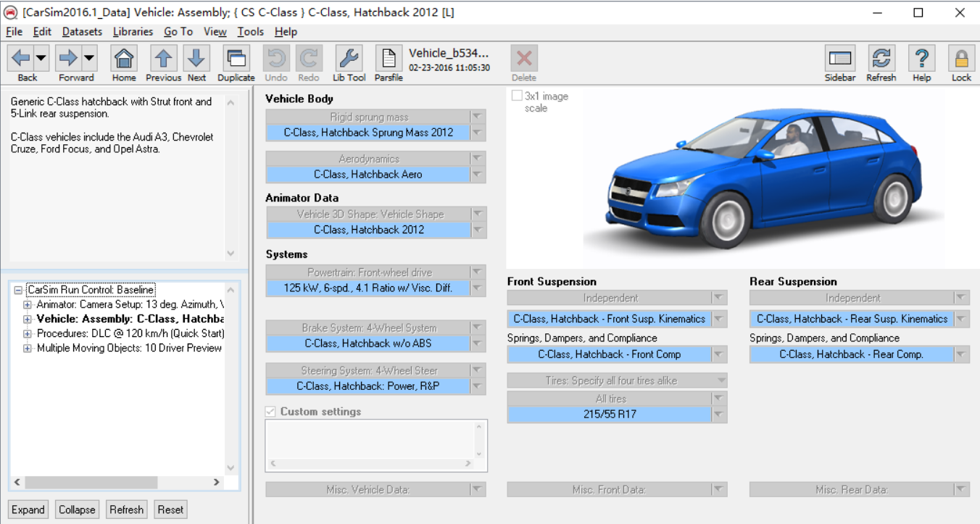
Task: Open the Help menu
Action: coord(286,32)
